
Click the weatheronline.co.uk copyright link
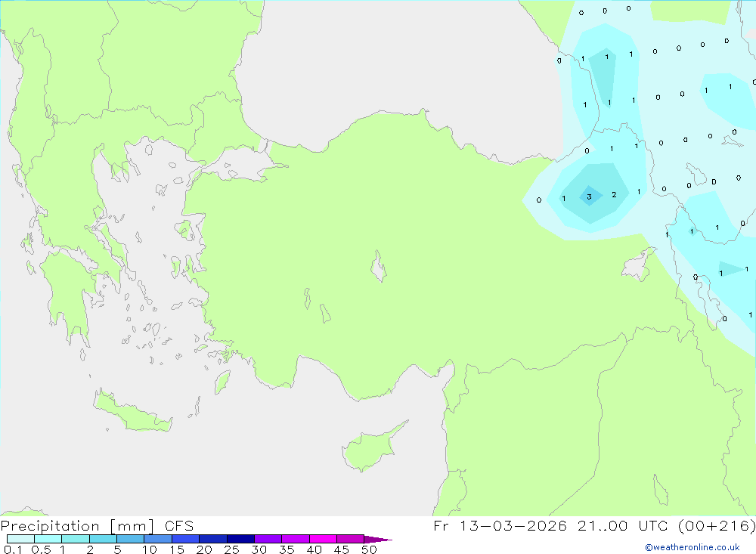[x=692, y=547]
